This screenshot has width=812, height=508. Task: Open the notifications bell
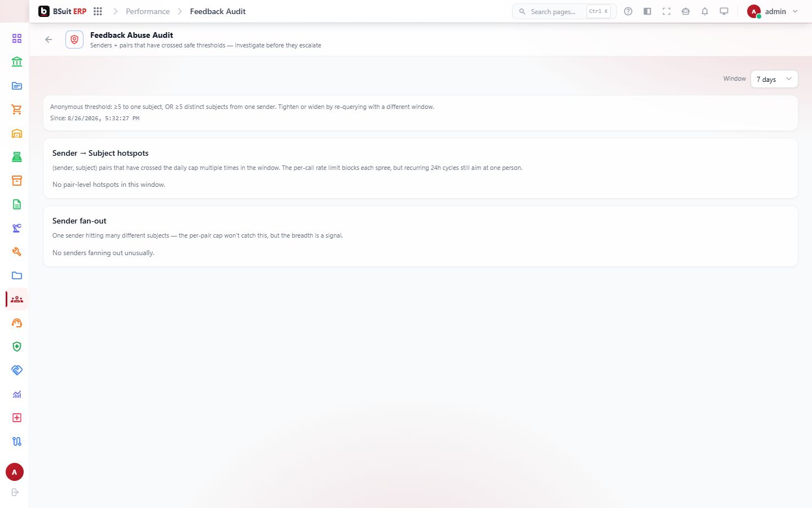705,11
